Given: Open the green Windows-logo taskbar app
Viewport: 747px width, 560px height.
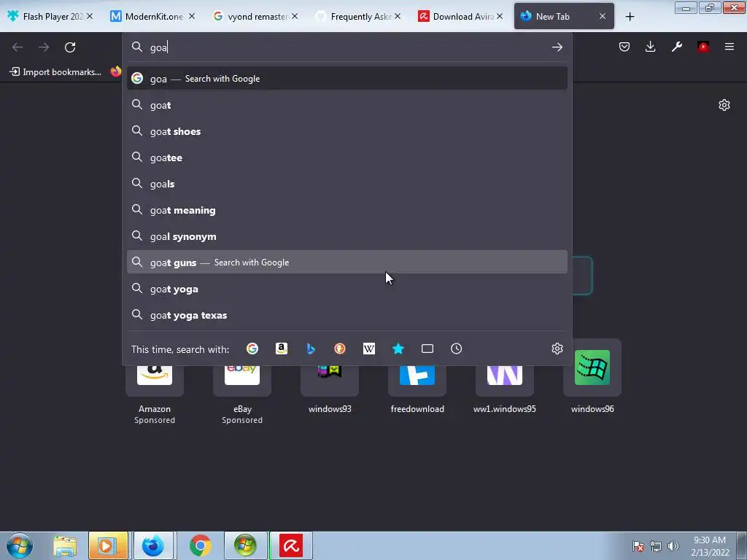Looking at the screenshot, I should pos(245,545).
